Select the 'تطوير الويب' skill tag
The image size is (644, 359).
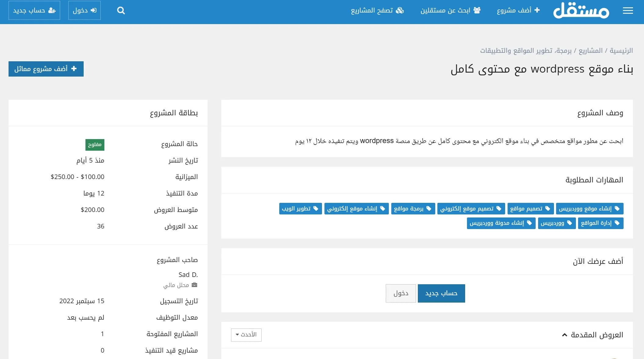pos(300,209)
